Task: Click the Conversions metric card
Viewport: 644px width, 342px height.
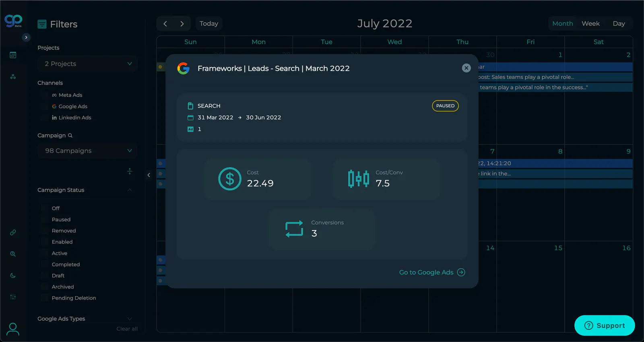Action: tap(322, 229)
